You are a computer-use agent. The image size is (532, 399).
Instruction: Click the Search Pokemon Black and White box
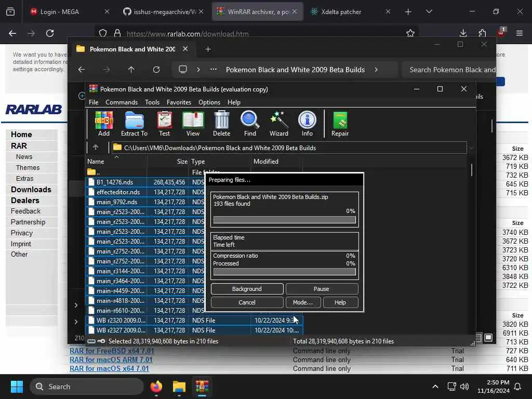click(x=449, y=70)
